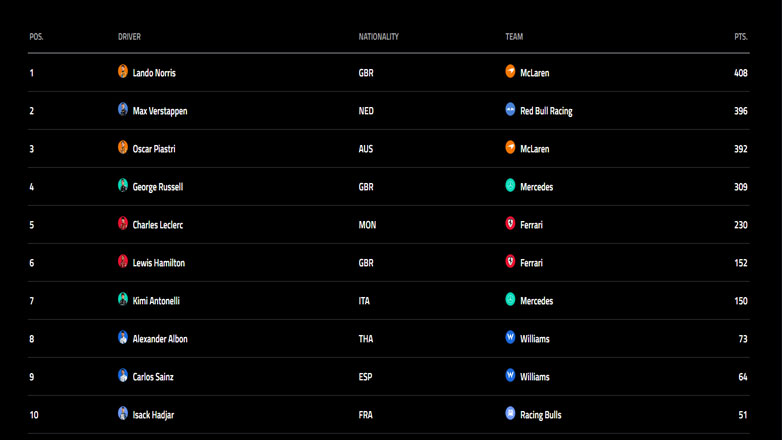
Task: Click Ferrari team name in Hamilton row
Action: (532, 263)
